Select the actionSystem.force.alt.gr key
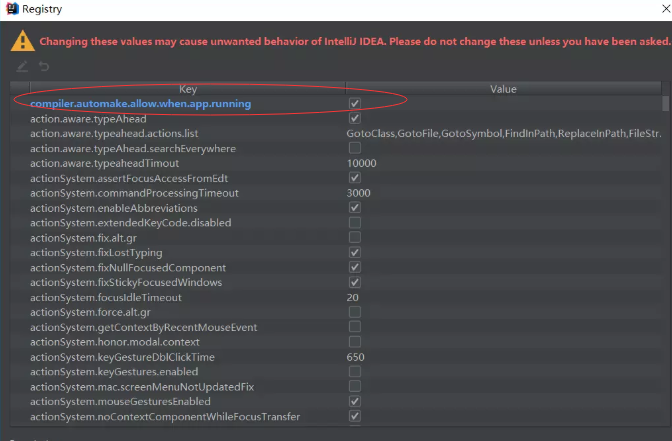 click(x=90, y=312)
